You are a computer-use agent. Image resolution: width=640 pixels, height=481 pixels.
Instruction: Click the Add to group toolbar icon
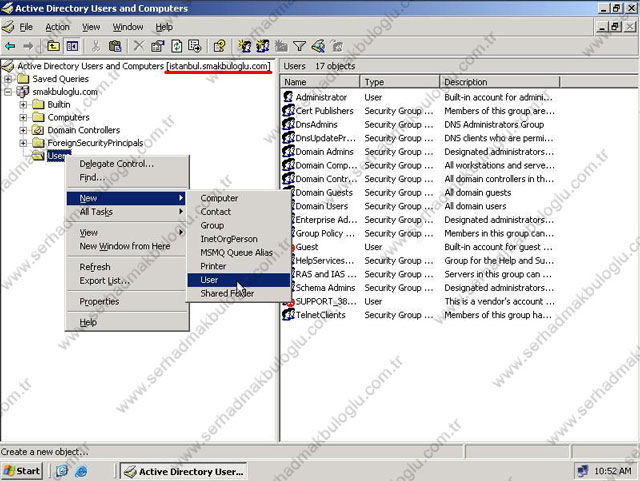[337, 46]
